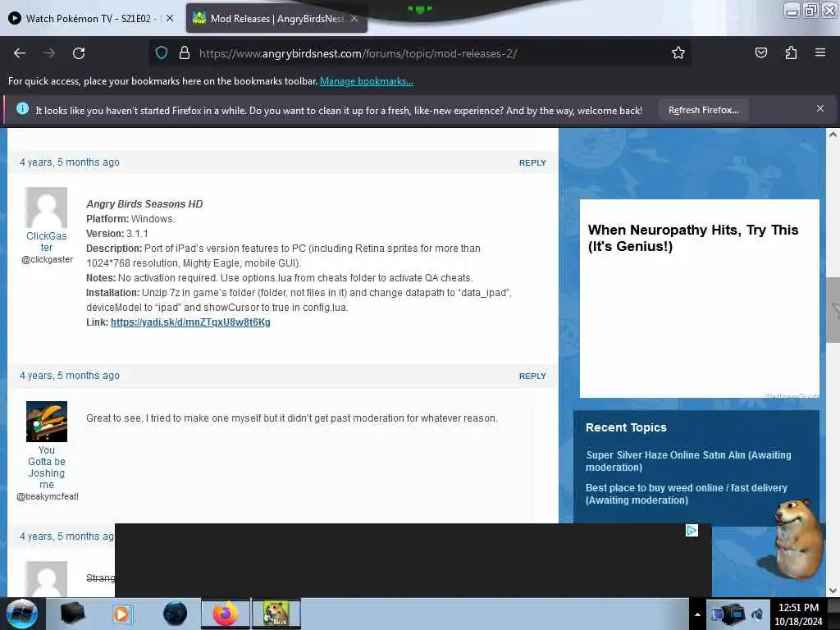Switch to the Watch Pokémon TV tab

[x=89, y=18]
